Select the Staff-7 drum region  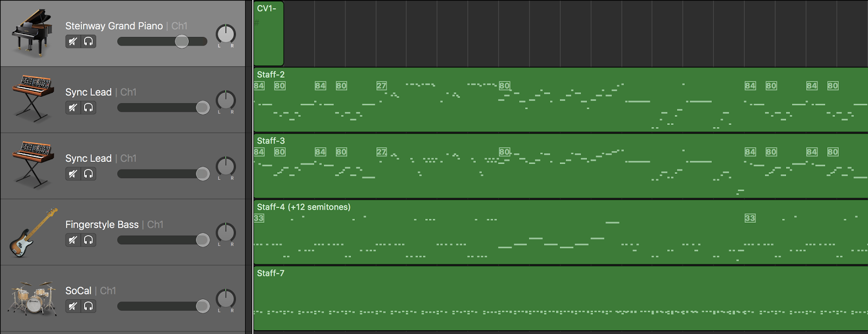tap(561, 298)
